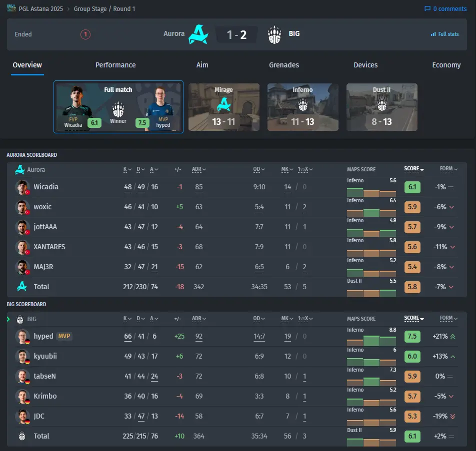Click the Full stats bar chart icon
Viewport: 476px width, 451px height.
[x=433, y=34]
